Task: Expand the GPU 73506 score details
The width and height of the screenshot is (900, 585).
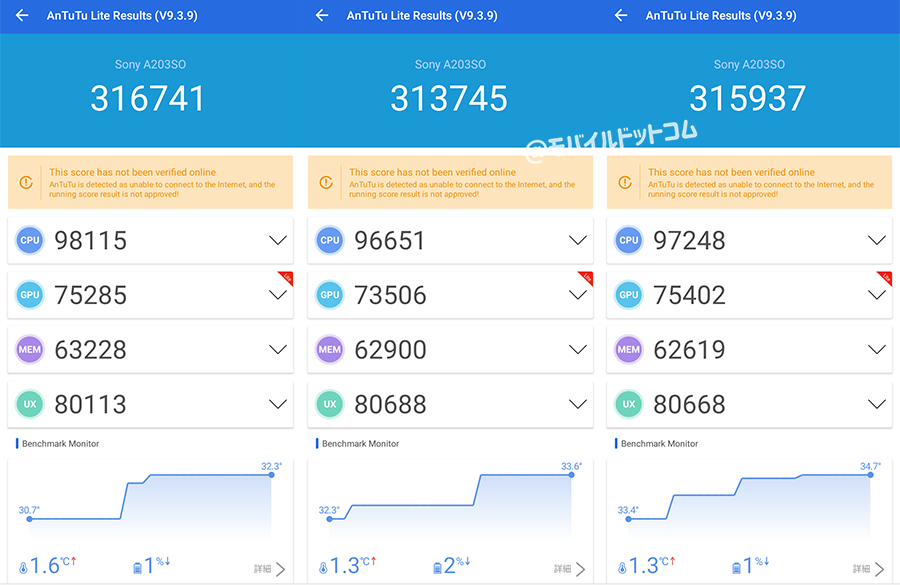Action: tap(578, 295)
